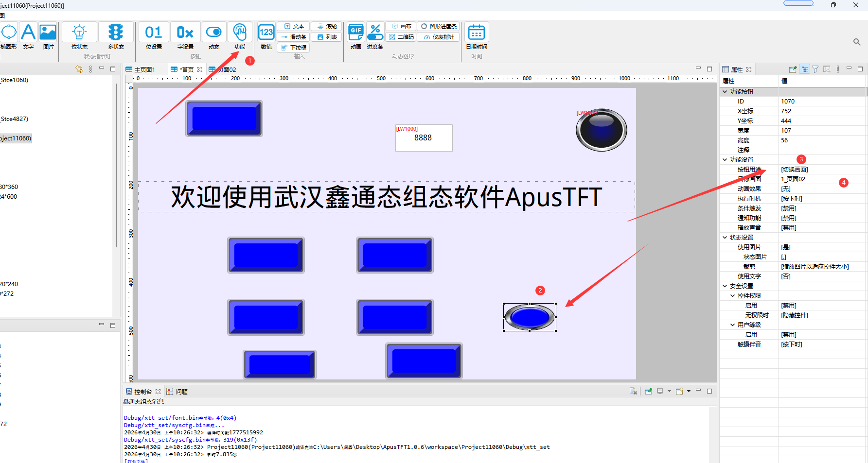Pin the properties view to selection
The height and width of the screenshot is (463, 868).
click(x=793, y=69)
